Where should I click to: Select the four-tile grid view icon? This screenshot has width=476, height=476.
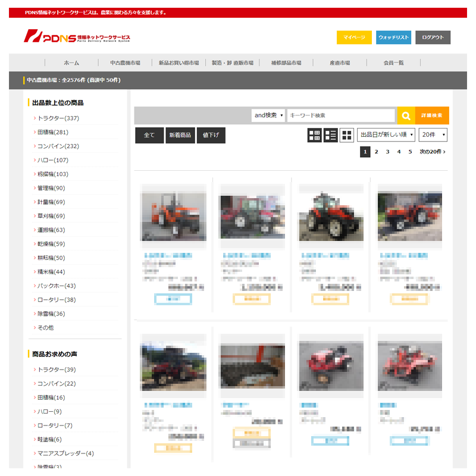346,135
